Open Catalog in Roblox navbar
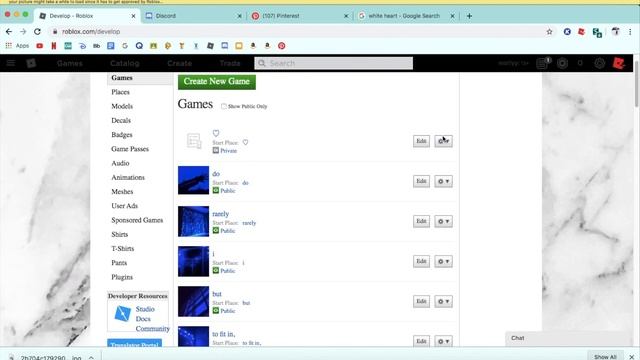Viewport: 640px width, 360px height. pyautogui.click(x=124, y=63)
